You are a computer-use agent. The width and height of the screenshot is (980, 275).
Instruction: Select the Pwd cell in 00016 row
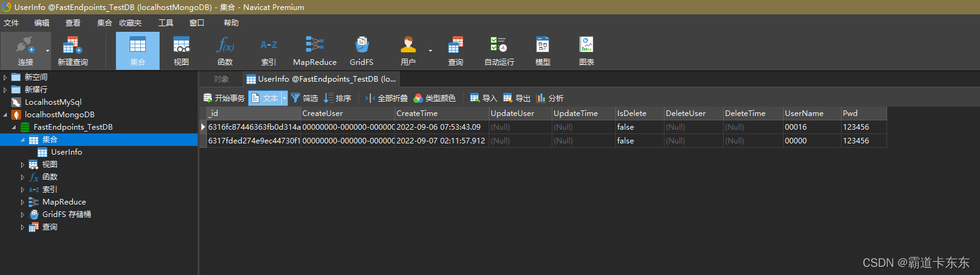coord(863,127)
